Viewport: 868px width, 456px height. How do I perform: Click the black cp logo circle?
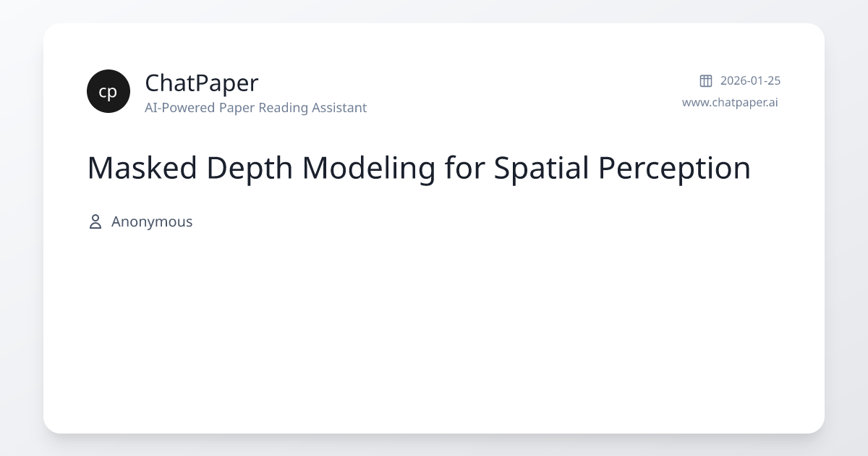[109, 91]
